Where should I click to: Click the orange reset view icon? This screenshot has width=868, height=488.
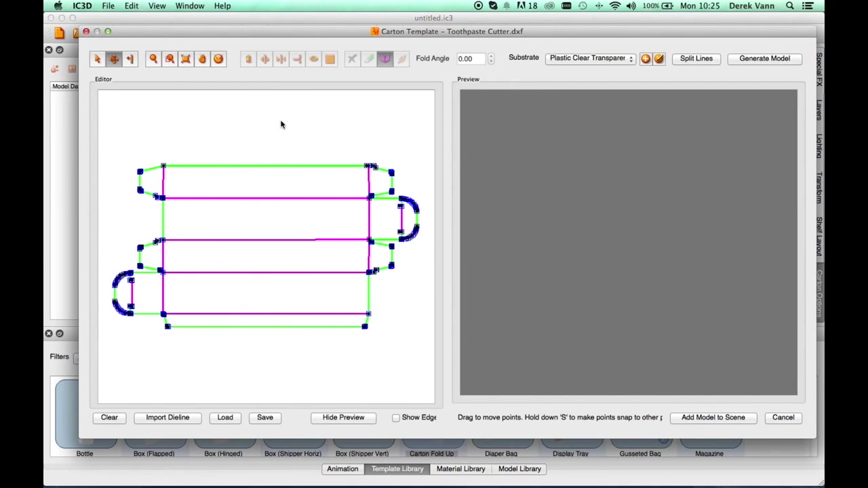click(x=218, y=59)
